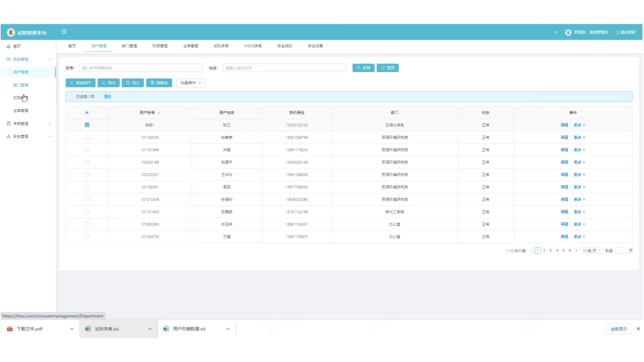This screenshot has height=362, width=644.
Task: Click the system administrator avatar icon
Action: [x=568, y=32]
